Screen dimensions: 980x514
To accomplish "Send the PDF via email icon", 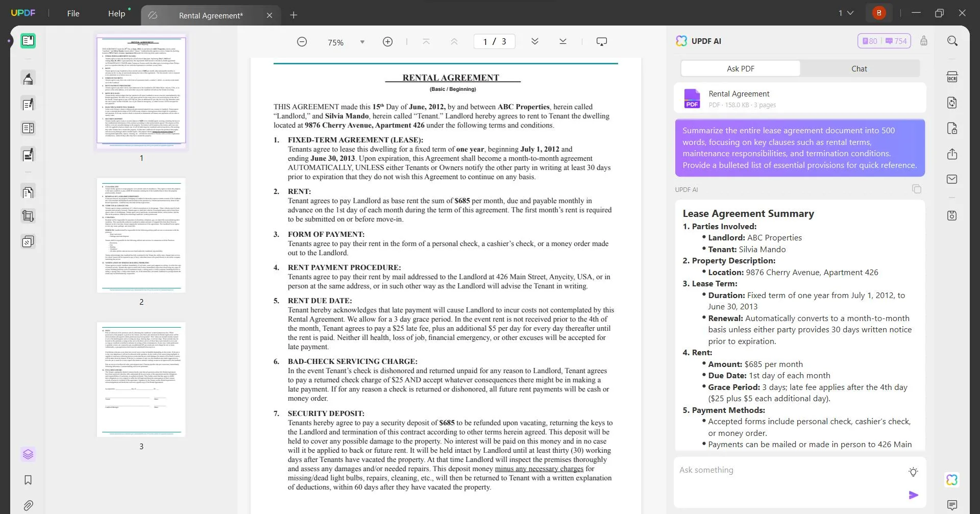I will 953,179.
